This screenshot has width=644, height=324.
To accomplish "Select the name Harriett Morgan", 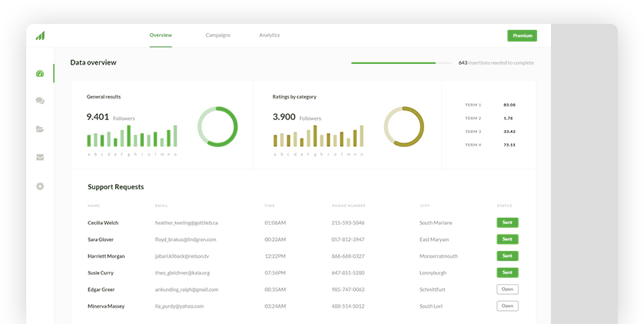I will tap(106, 256).
